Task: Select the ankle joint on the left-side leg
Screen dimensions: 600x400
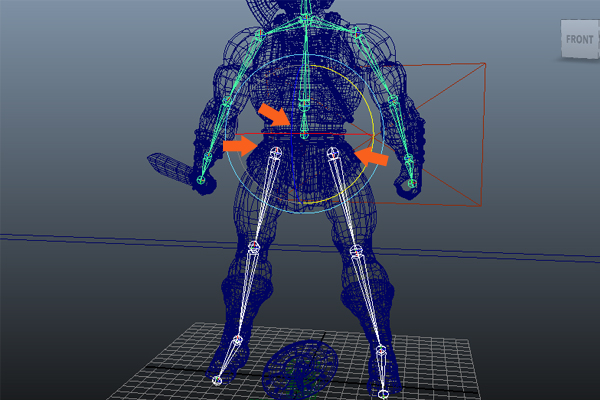Action: click(238, 339)
